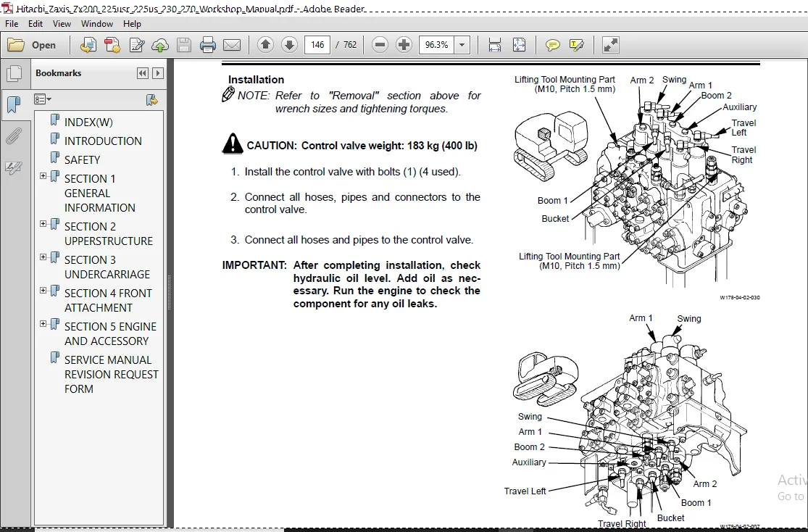Open the Attachments paperclip panel
The width and height of the screenshot is (808, 532).
[x=14, y=136]
